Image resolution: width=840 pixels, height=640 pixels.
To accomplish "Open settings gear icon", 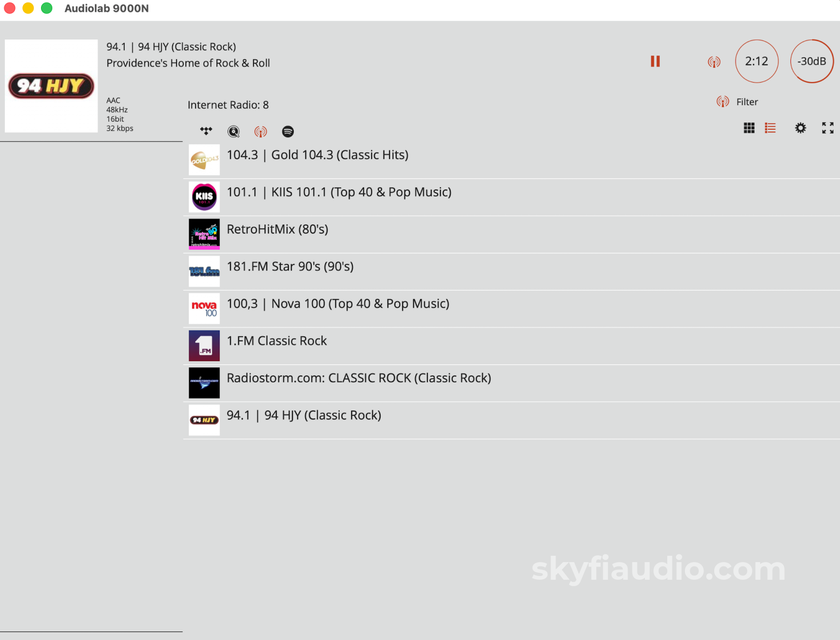I will (x=801, y=128).
